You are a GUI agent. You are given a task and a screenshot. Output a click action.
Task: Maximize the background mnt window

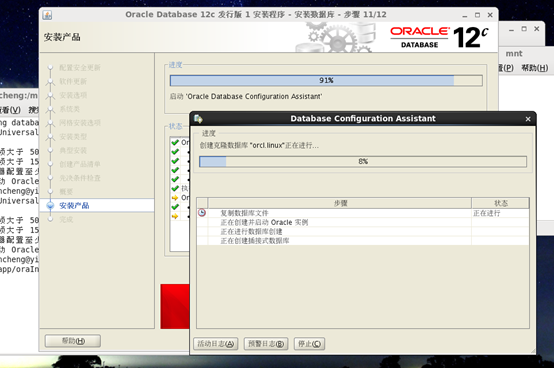(x=524, y=29)
